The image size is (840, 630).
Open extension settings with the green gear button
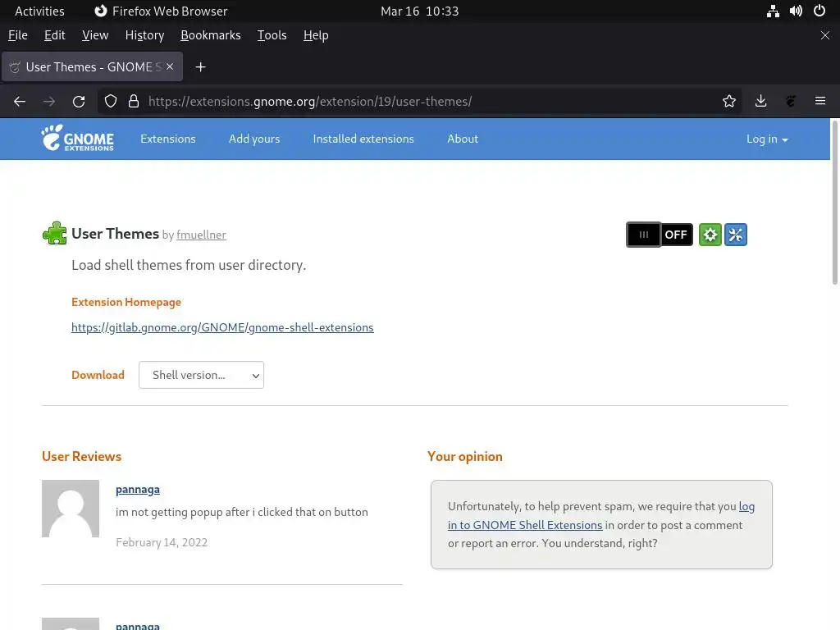click(710, 235)
